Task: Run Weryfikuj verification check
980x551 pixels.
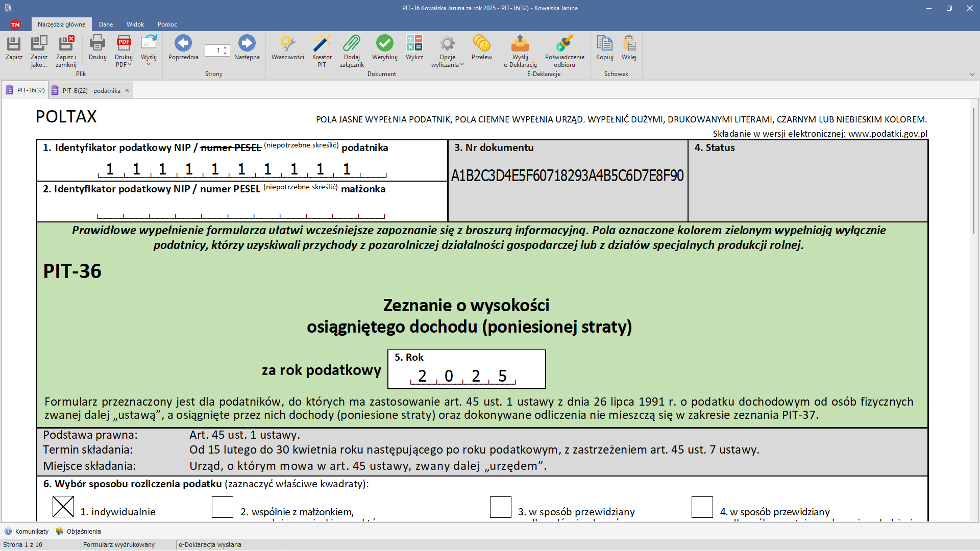Action: pos(384,48)
